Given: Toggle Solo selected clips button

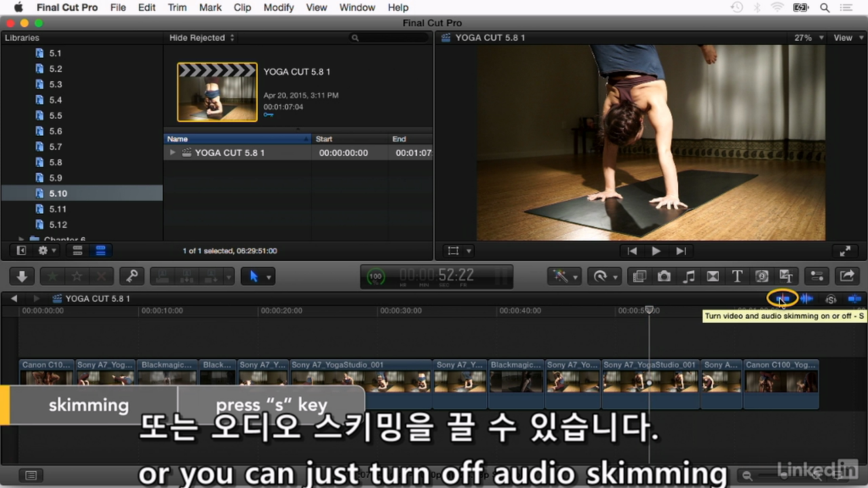Looking at the screenshot, I should 831,299.
